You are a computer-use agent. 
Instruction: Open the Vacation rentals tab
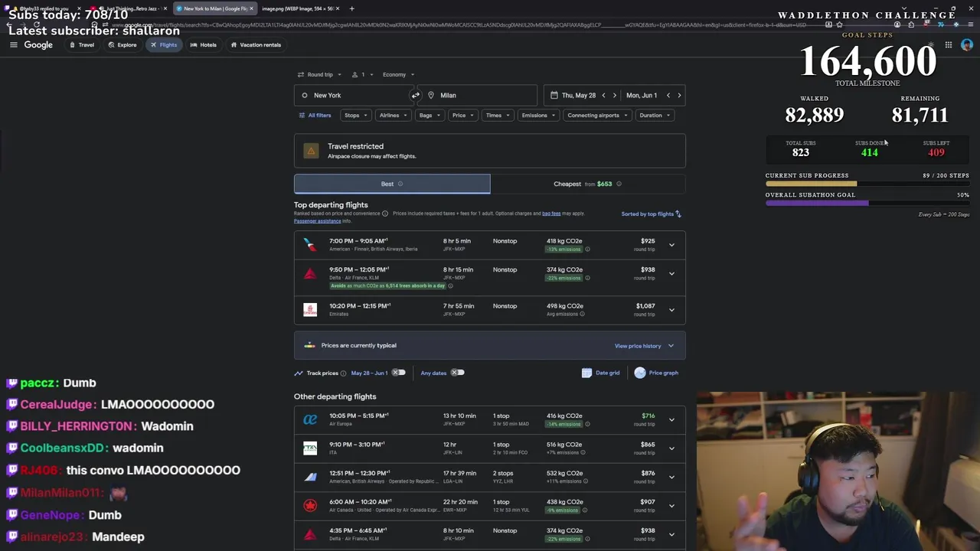pos(256,44)
